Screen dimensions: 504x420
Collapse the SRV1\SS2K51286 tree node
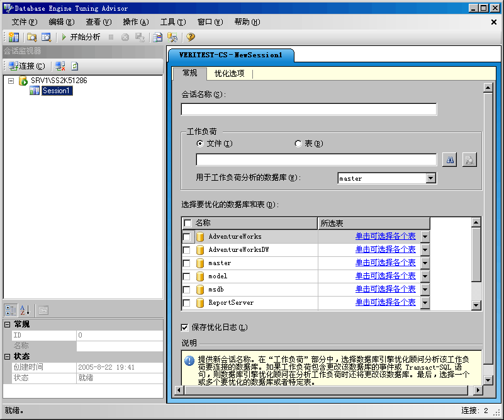[x=11, y=81]
